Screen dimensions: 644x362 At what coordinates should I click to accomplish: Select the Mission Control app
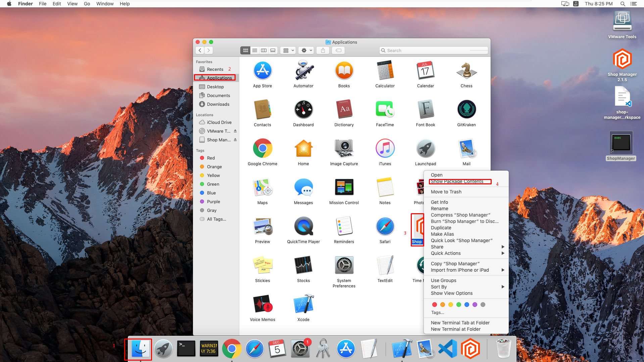click(x=344, y=187)
